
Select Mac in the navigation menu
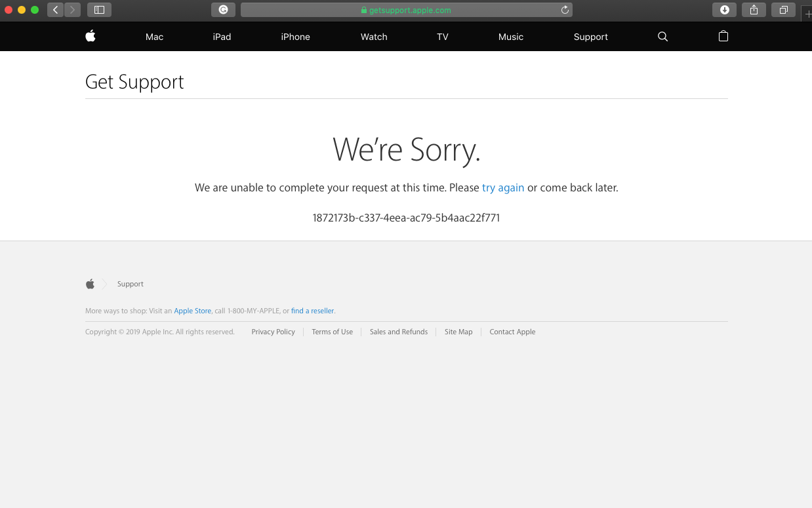click(x=154, y=37)
